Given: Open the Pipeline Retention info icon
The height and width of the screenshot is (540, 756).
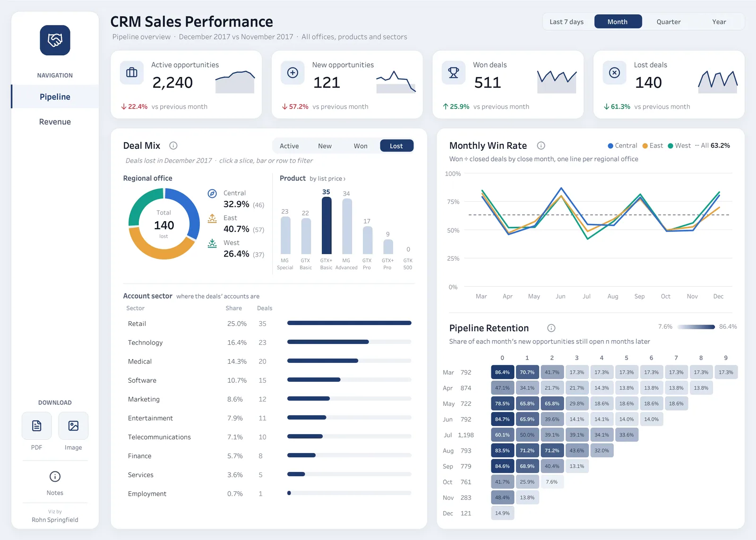Looking at the screenshot, I should point(551,328).
